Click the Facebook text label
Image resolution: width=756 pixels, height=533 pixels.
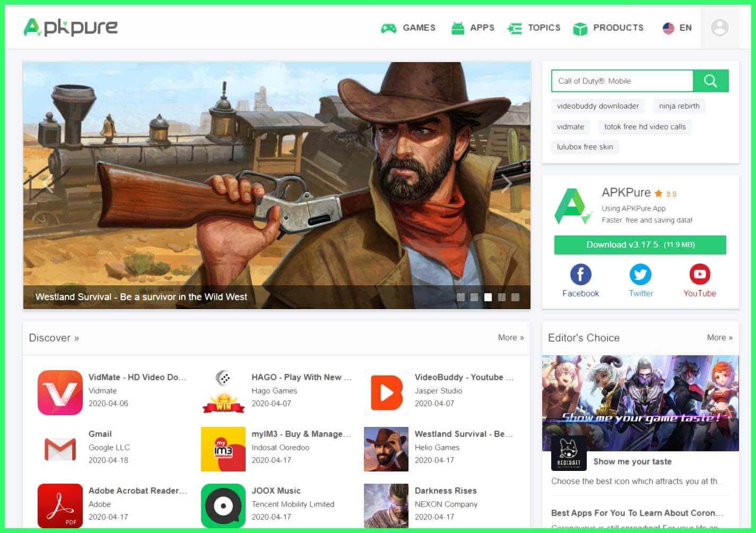[580, 293]
